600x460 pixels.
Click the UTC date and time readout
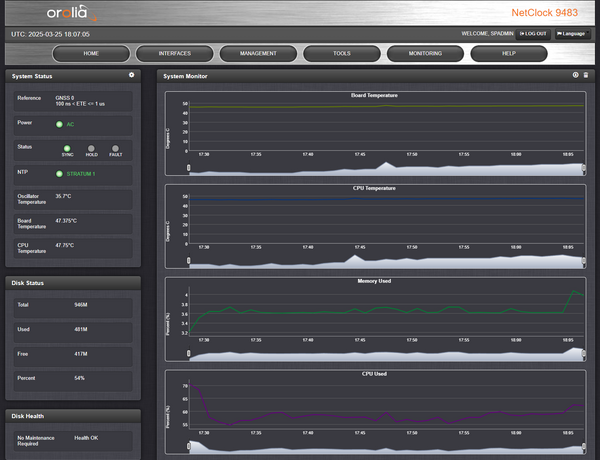pos(50,34)
